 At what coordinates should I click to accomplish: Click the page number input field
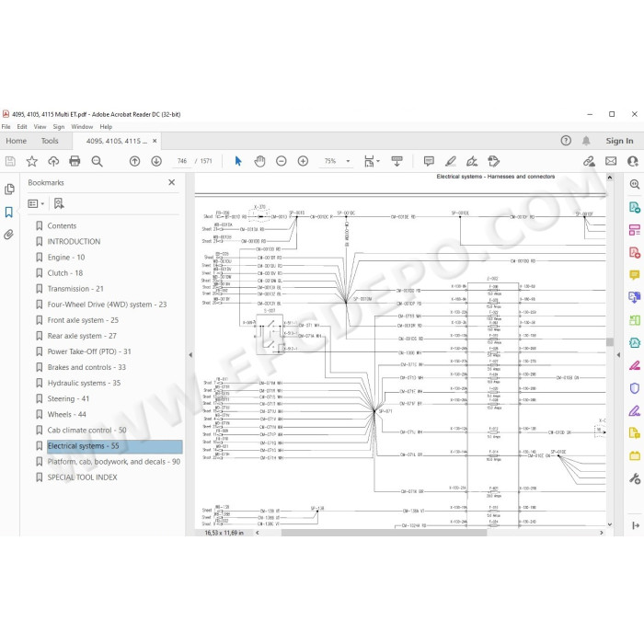182,161
